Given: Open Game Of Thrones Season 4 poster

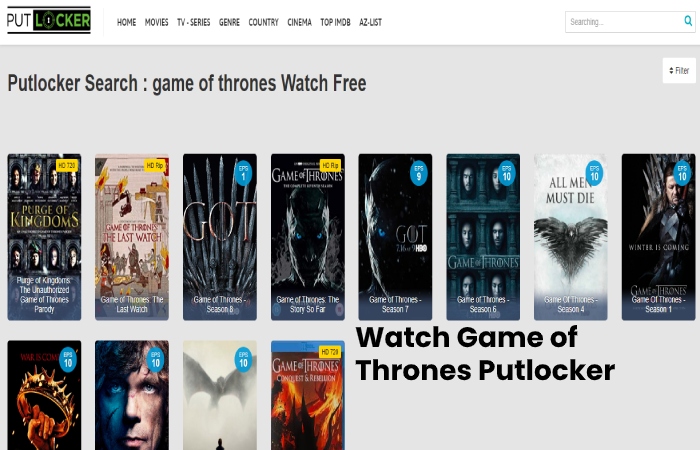Looking at the screenshot, I should coord(571,237).
